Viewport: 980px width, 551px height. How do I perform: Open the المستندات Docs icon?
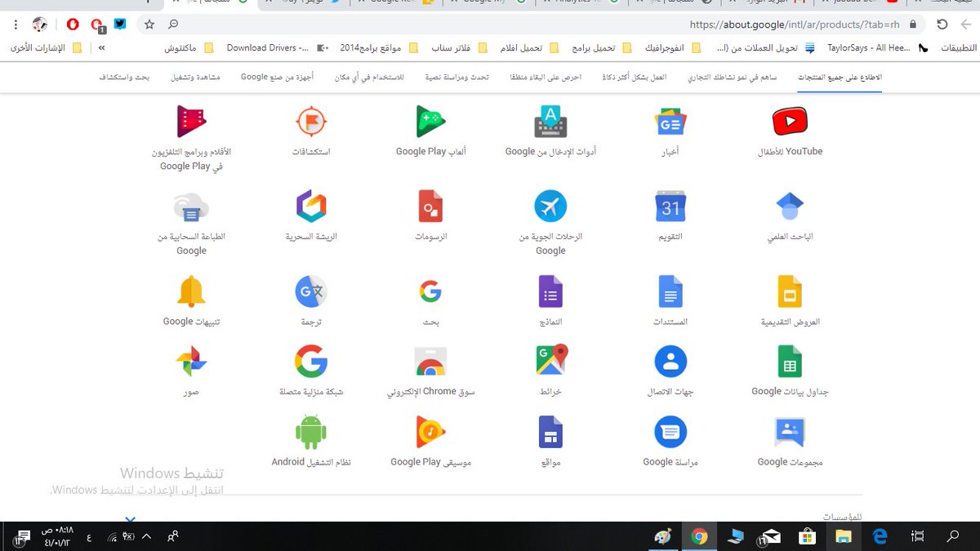click(670, 291)
